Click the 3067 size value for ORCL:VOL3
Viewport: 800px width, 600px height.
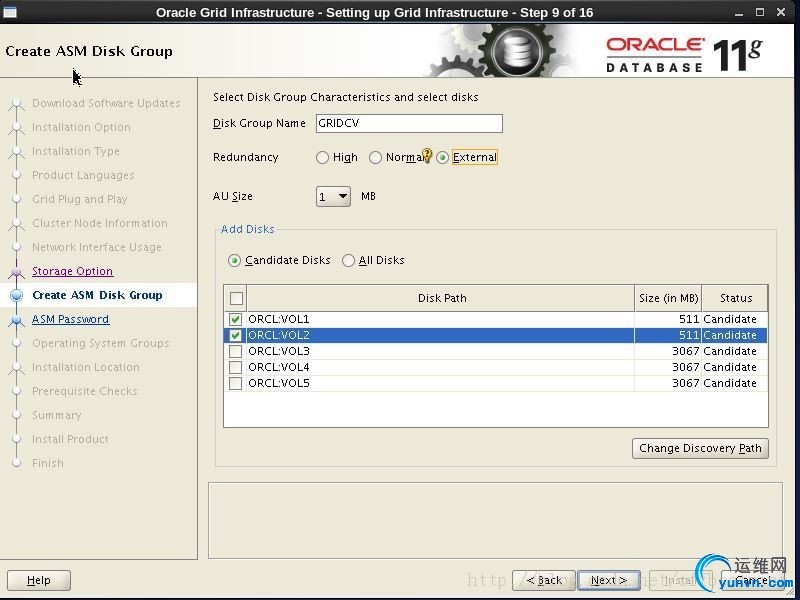pos(685,351)
